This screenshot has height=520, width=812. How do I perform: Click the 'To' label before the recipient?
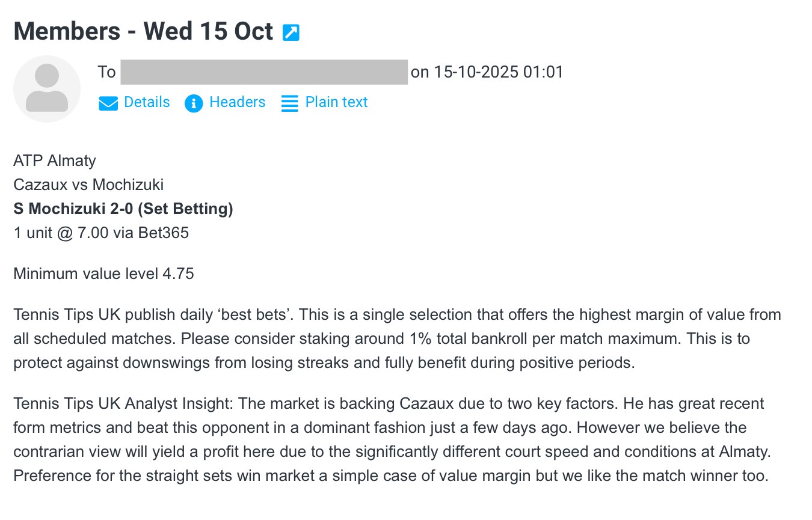106,72
